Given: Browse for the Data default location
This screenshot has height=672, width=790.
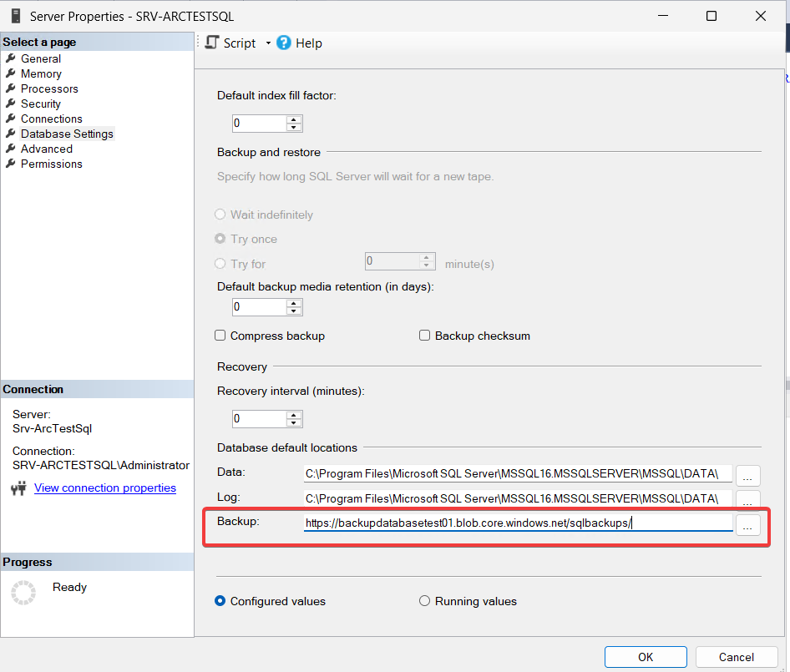Looking at the screenshot, I should 747,475.
